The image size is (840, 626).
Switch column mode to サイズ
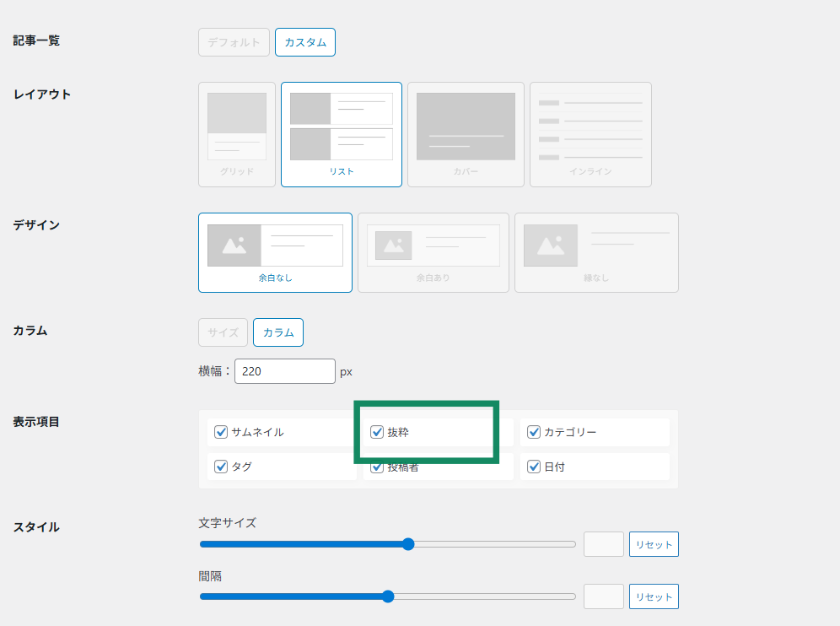[223, 332]
